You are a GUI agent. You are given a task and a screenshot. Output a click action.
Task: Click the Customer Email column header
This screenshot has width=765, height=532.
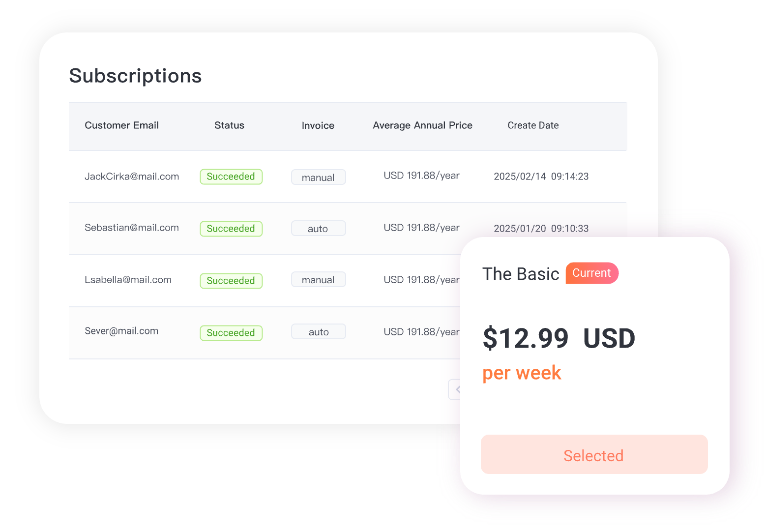(121, 125)
